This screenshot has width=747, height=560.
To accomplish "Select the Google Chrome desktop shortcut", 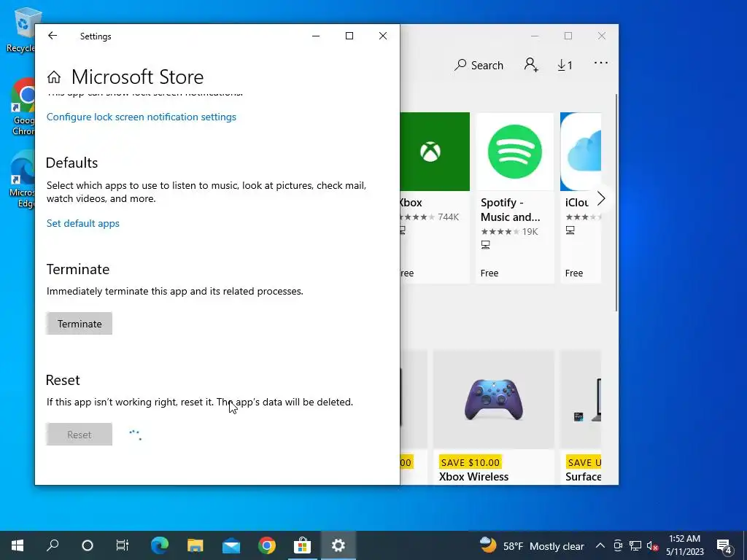I will coord(23,107).
